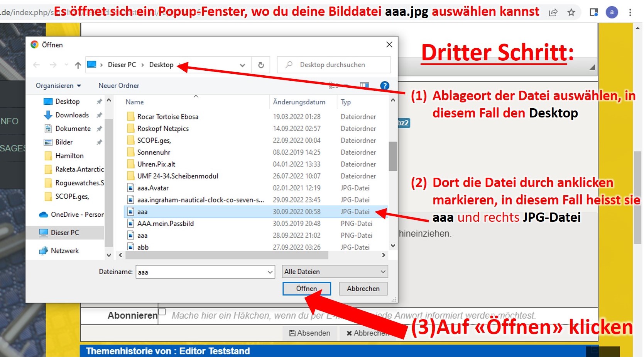Click Neuer Ordner in the toolbar
644x357 pixels.
118,86
